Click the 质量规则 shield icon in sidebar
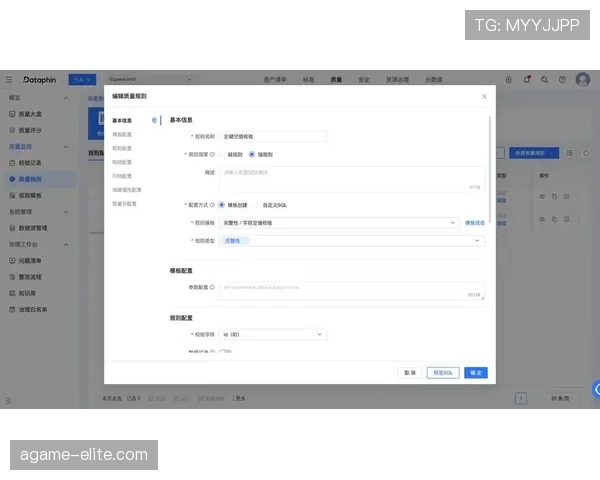 (12, 179)
